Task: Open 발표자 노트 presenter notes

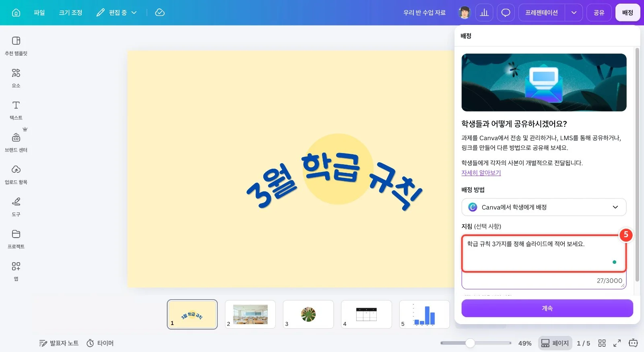Action: pyautogui.click(x=59, y=343)
